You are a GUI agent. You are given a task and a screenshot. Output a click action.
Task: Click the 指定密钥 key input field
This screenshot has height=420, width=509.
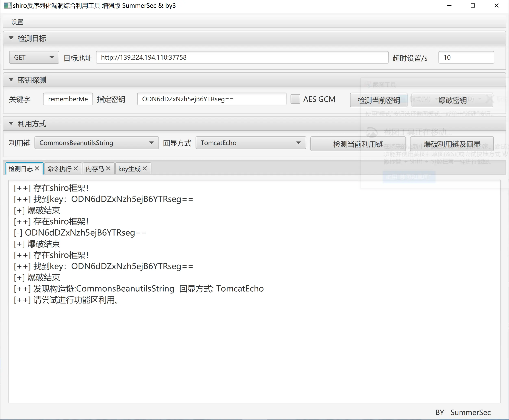[x=212, y=99]
